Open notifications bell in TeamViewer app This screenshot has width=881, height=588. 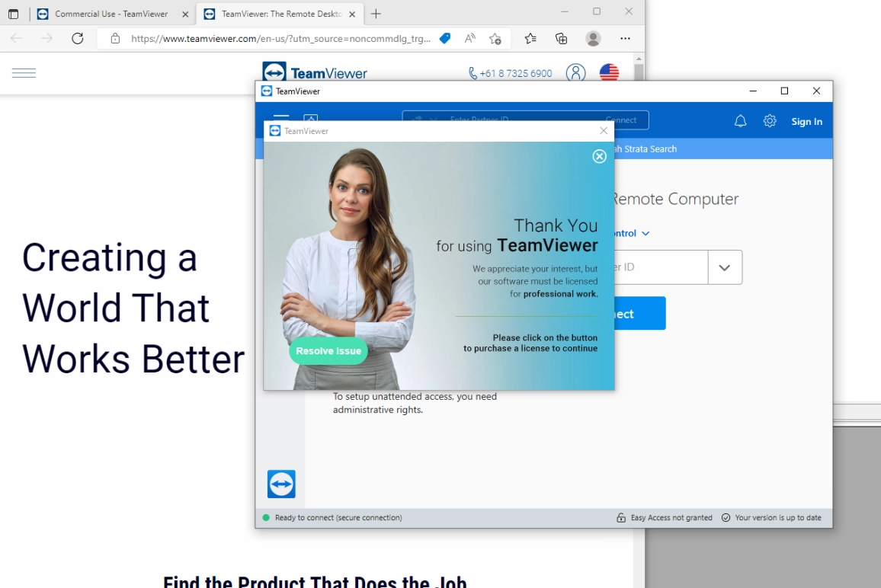pyautogui.click(x=741, y=121)
